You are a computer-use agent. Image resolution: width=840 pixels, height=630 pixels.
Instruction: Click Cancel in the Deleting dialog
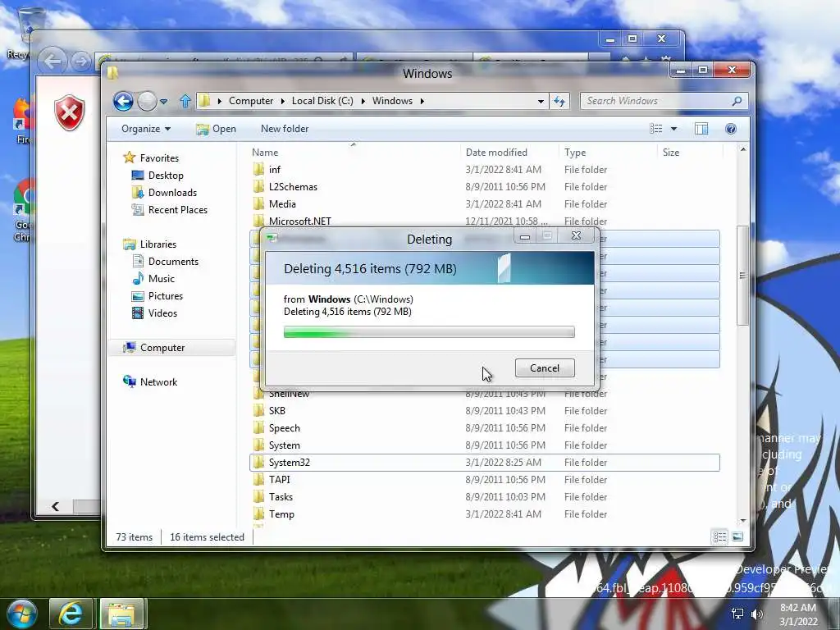point(545,368)
